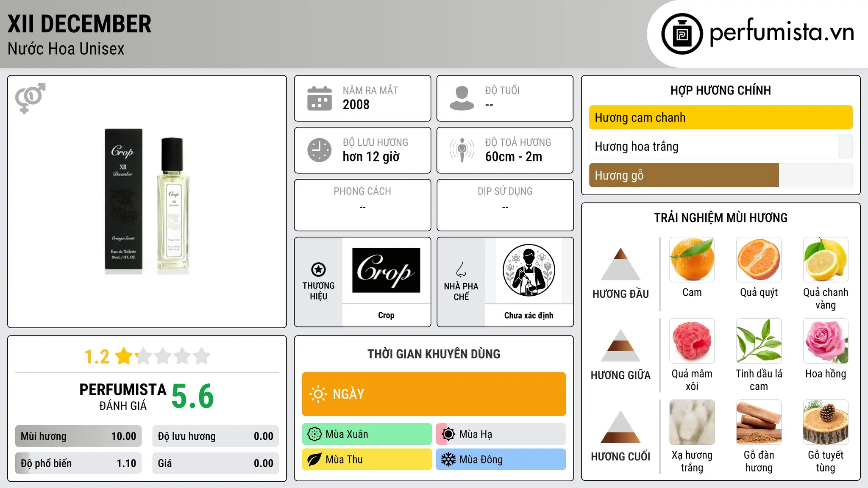The width and height of the screenshot is (868, 488).
Task: Click the unisex gender symbol icon
Action: tap(30, 98)
